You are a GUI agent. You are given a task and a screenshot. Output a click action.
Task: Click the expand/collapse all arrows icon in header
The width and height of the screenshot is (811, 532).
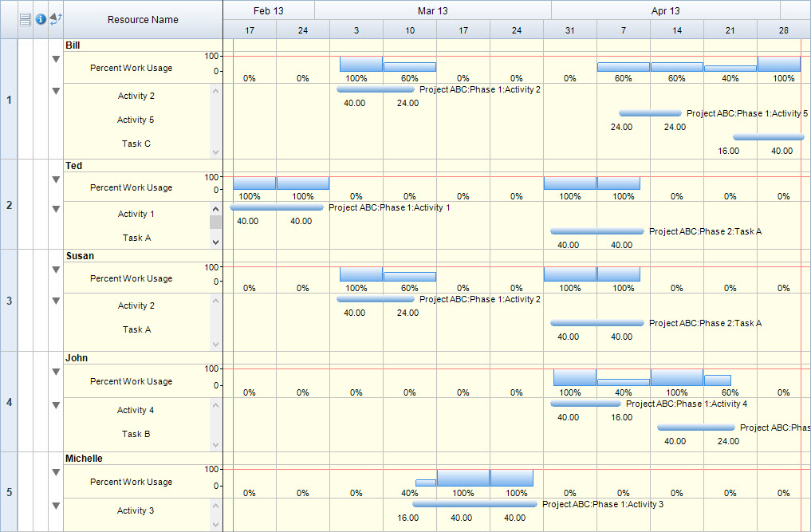(x=56, y=18)
